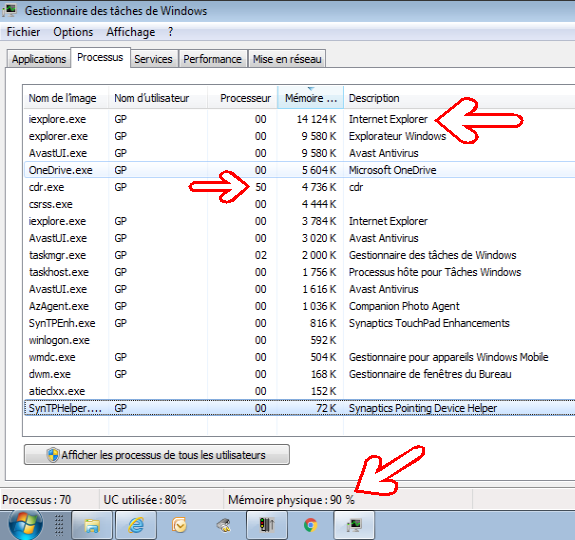
Task: Click the Processus : 70 status entry
Action: [36, 500]
